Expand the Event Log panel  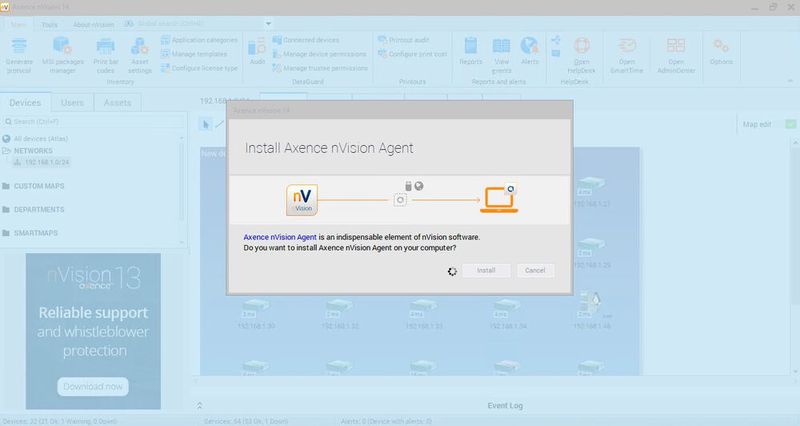pos(199,406)
